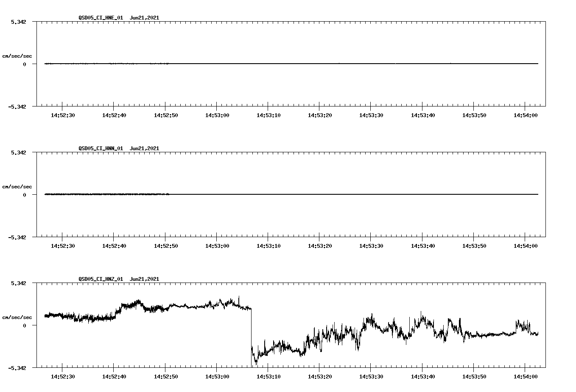Viewport: 576px width, 392px height.
Task: Click cm/sec/sec unit label of HNZ plot
Action: pyautogui.click(x=17, y=317)
